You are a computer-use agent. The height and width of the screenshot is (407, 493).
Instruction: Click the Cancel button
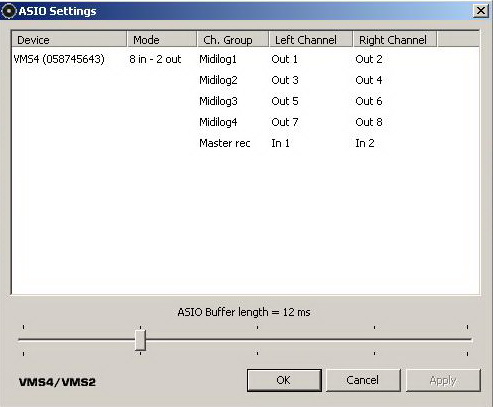coord(363,380)
